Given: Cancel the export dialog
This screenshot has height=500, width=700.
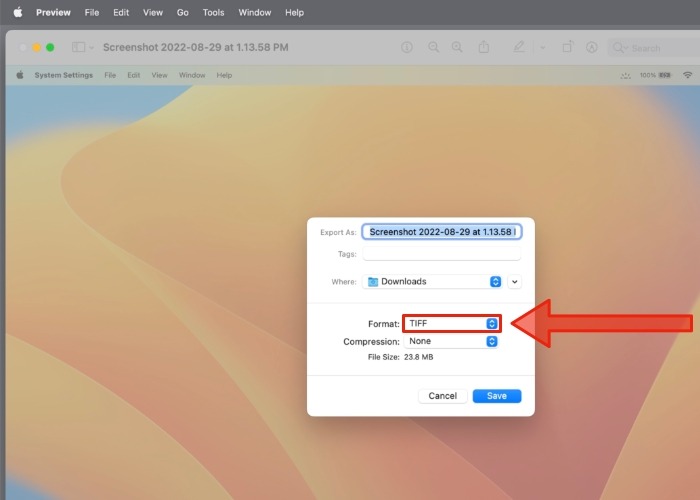Looking at the screenshot, I should coord(442,396).
